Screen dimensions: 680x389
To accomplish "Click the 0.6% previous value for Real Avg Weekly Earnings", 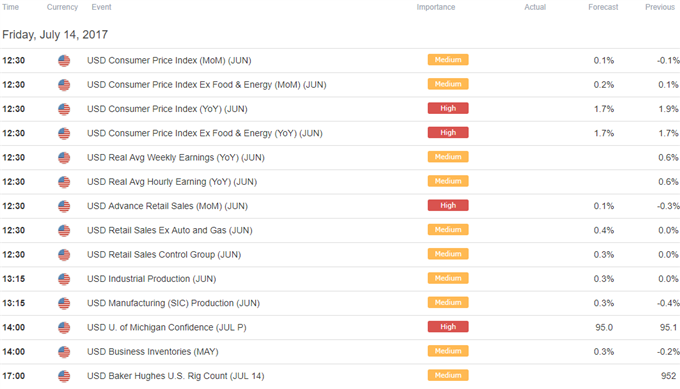I will click(x=668, y=158).
